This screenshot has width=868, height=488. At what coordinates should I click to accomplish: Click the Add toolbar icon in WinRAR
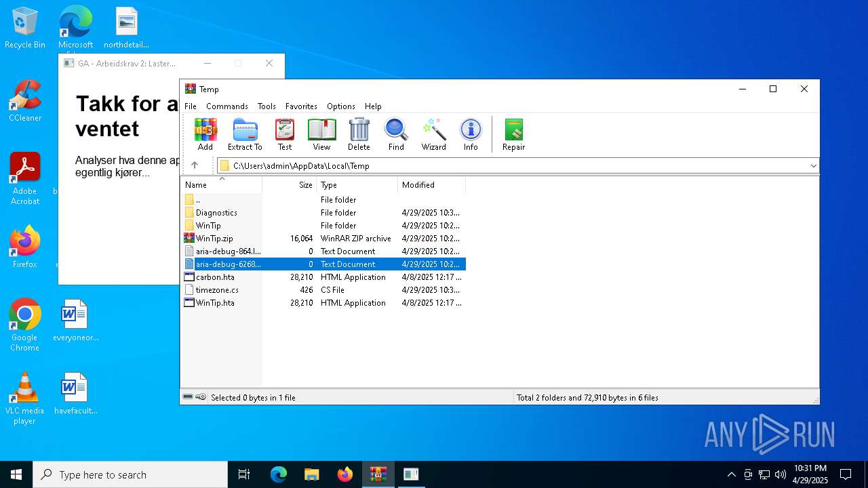click(205, 134)
